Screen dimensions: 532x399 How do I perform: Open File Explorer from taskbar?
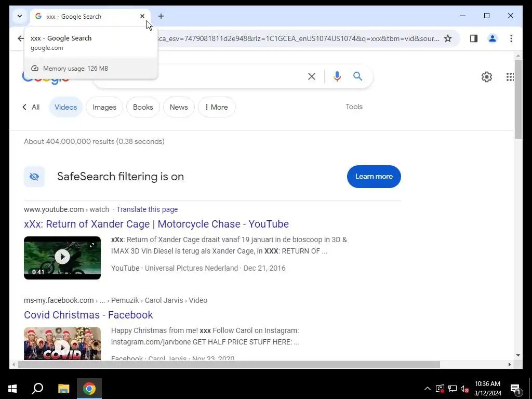tap(63, 389)
